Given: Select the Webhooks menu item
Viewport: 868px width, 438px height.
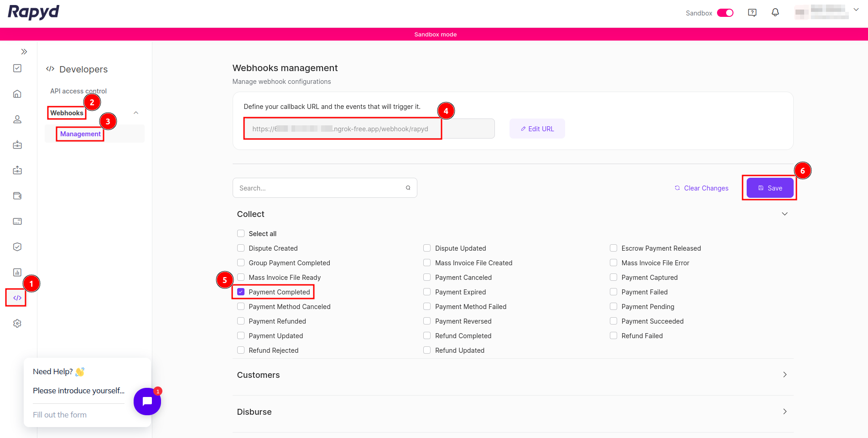Looking at the screenshot, I should [x=67, y=113].
